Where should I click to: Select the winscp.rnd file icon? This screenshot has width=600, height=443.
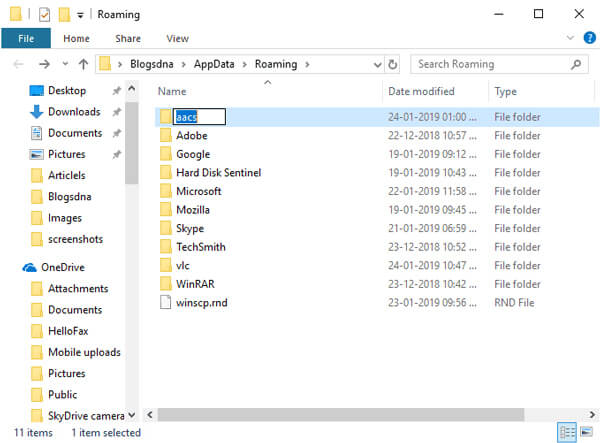pos(166,303)
